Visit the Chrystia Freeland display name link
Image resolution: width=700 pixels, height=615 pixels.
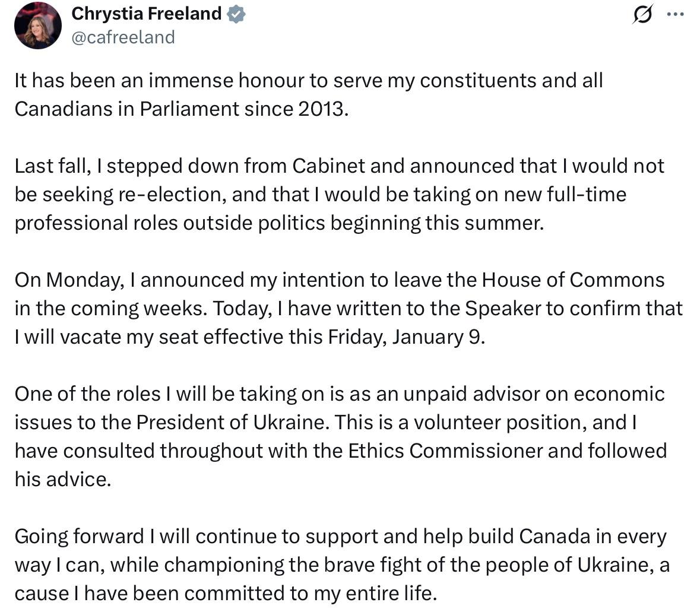(x=147, y=14)
